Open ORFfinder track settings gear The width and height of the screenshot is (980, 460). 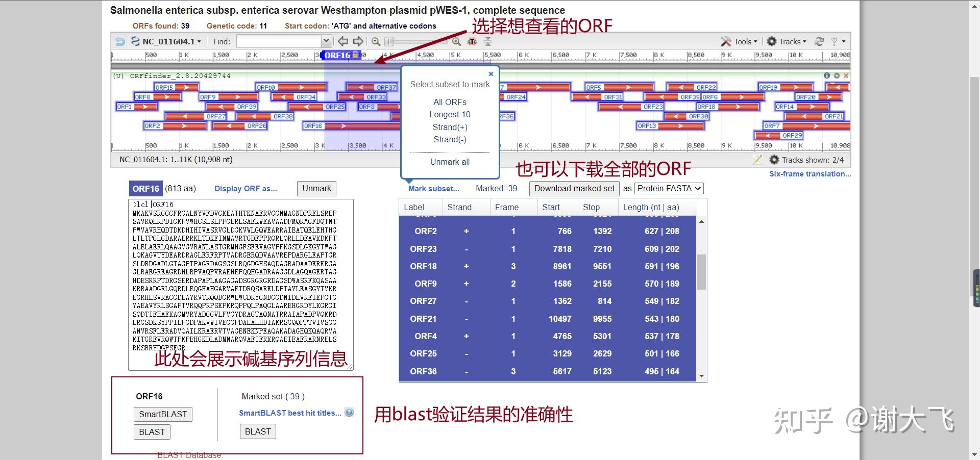(837, 75)
